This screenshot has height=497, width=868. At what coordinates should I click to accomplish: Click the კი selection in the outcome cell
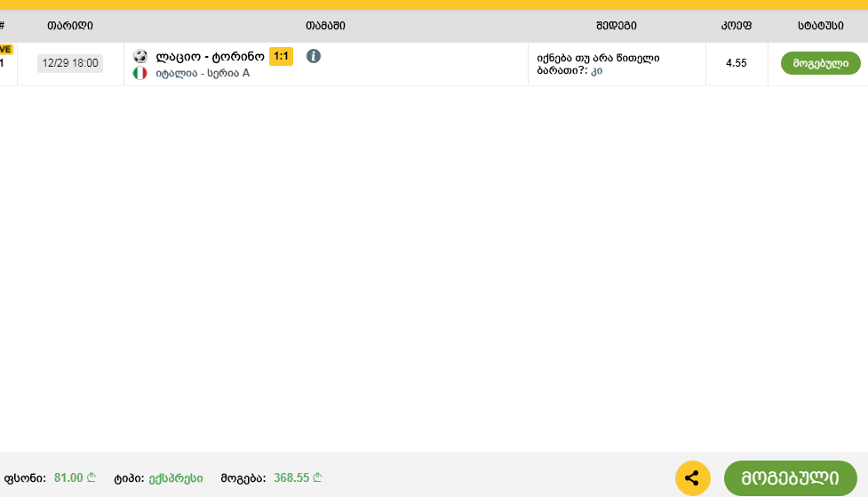tap(597, 71)
